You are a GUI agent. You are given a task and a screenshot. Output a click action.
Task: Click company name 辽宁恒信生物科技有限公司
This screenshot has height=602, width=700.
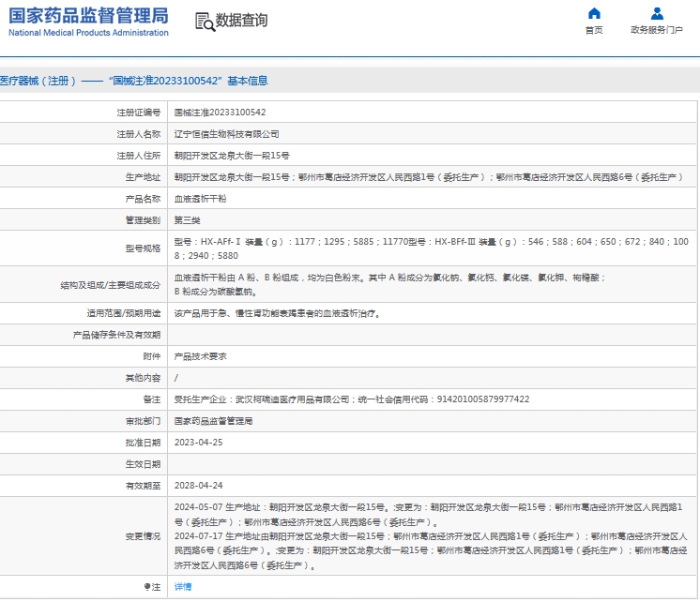[226, 134]
